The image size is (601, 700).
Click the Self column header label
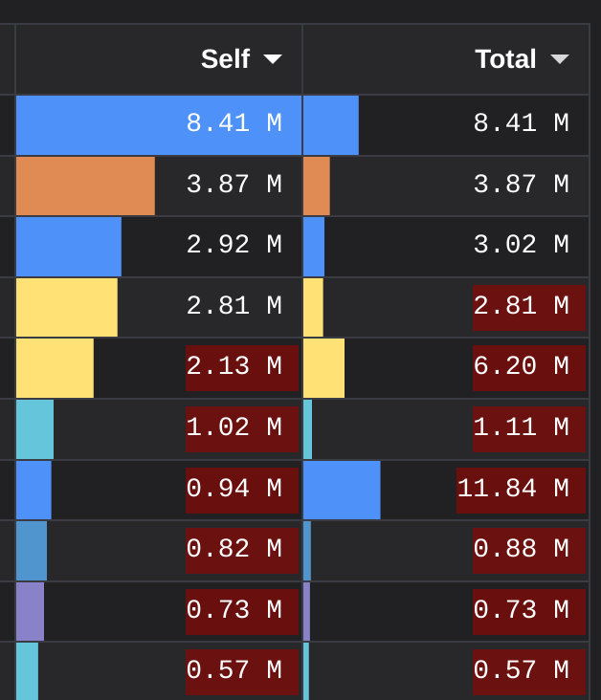[x=225, y=59]
